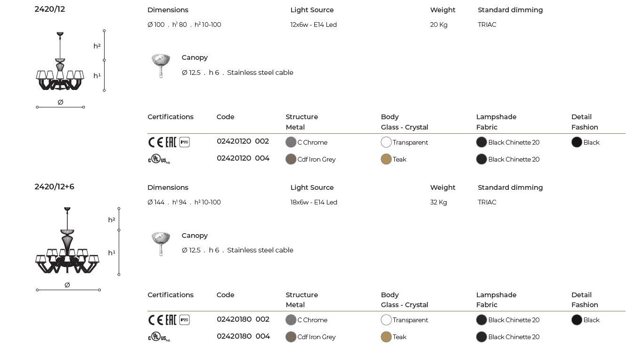Select the C Chrome swatch for 2420/12
This screenshot has width=644, height=358.
291,142
